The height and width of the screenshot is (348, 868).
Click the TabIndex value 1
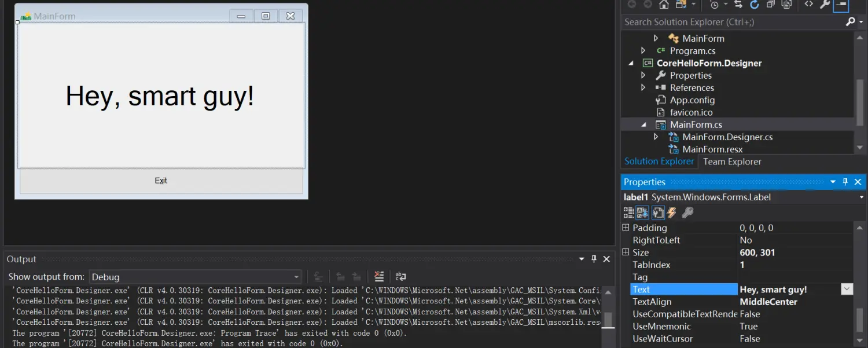pos(742,265)
